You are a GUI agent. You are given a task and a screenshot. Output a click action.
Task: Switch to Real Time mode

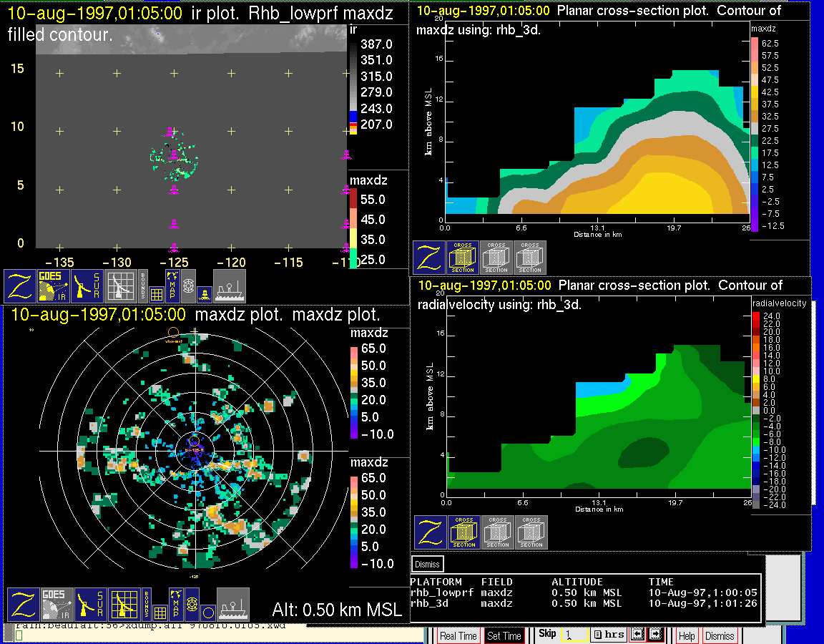tap(458, 635)
